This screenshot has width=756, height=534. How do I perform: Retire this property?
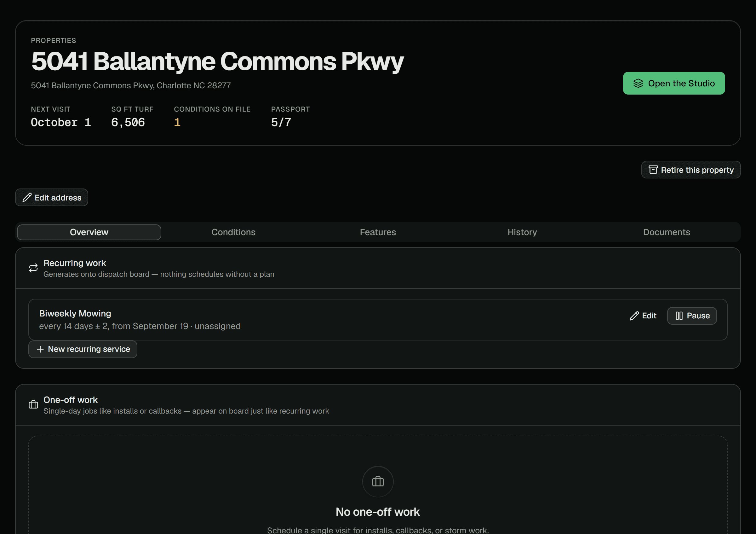[x=691, y=170]
